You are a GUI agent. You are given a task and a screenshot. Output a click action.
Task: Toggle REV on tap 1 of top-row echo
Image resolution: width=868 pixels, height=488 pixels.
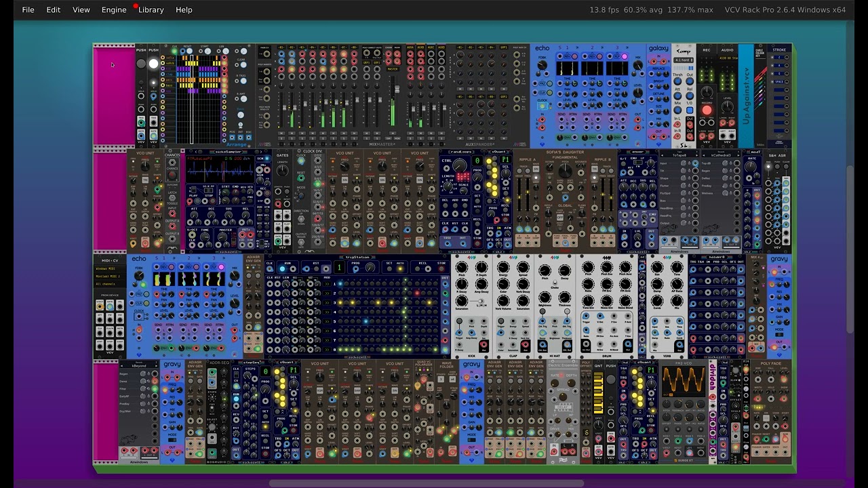[575, 56]
